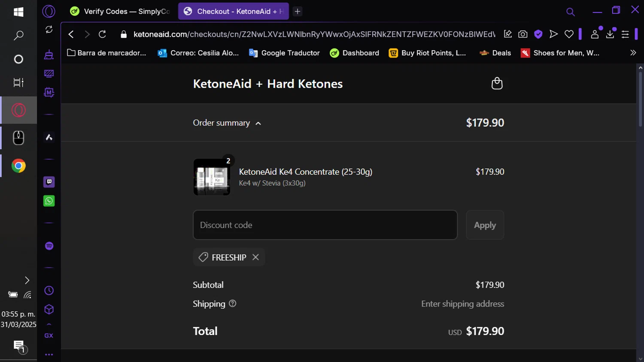This screenshot has height=362, width=644.
Task: Click the Apply discount button
Action: 485,225
